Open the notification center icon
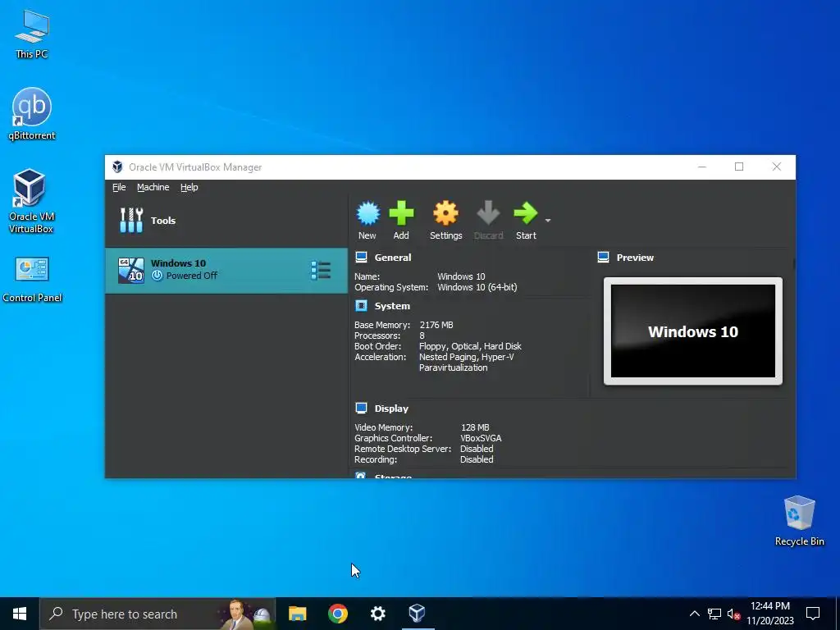Viewport: 840px width, 630px height. [x=813, y=614]
